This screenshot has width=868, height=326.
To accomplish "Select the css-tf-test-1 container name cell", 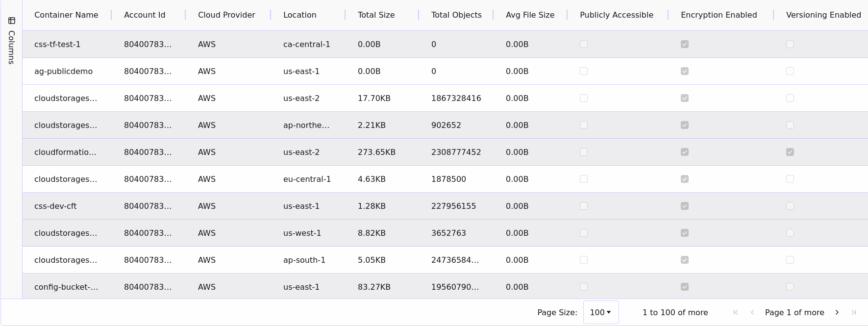I will (x=57, y=44).
